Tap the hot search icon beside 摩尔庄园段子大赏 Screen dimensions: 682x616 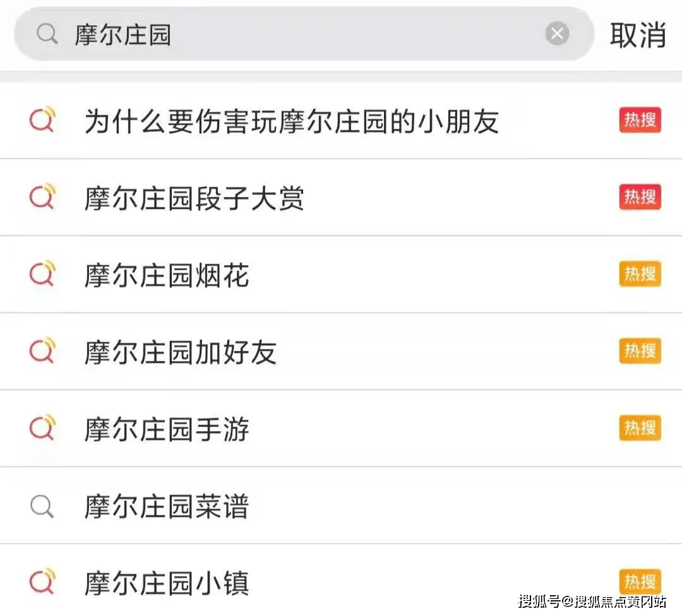point(43,196)
